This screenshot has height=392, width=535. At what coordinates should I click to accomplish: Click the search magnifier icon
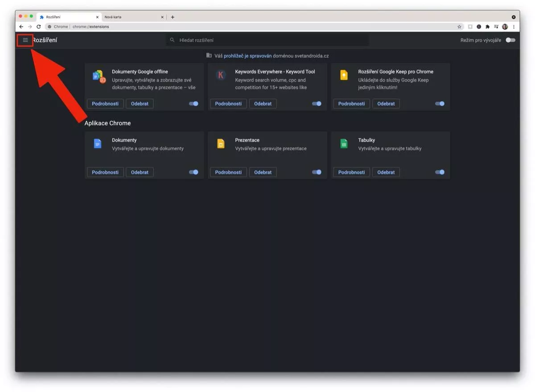coord(172,40)
